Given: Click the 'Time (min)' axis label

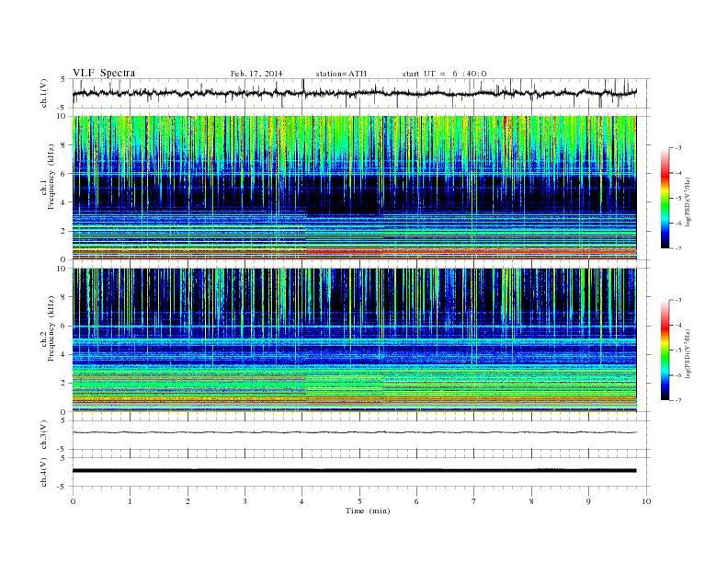Looking at the screenshot, I should point(368,511).
